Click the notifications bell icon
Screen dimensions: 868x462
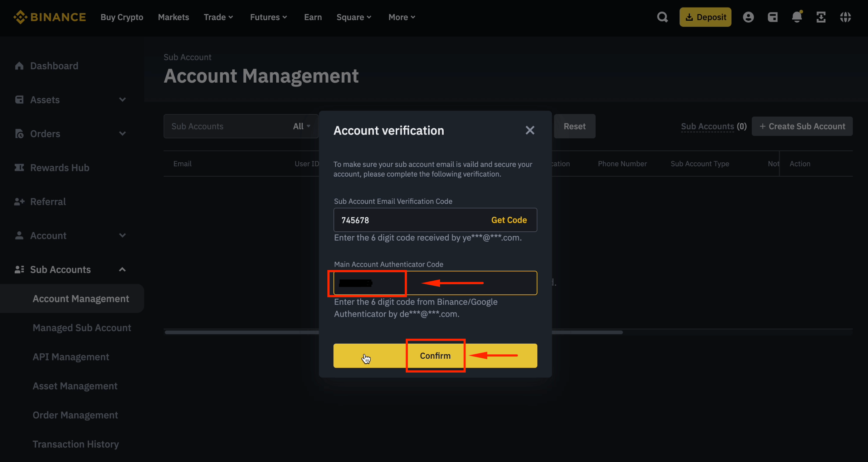coord(797,17)
